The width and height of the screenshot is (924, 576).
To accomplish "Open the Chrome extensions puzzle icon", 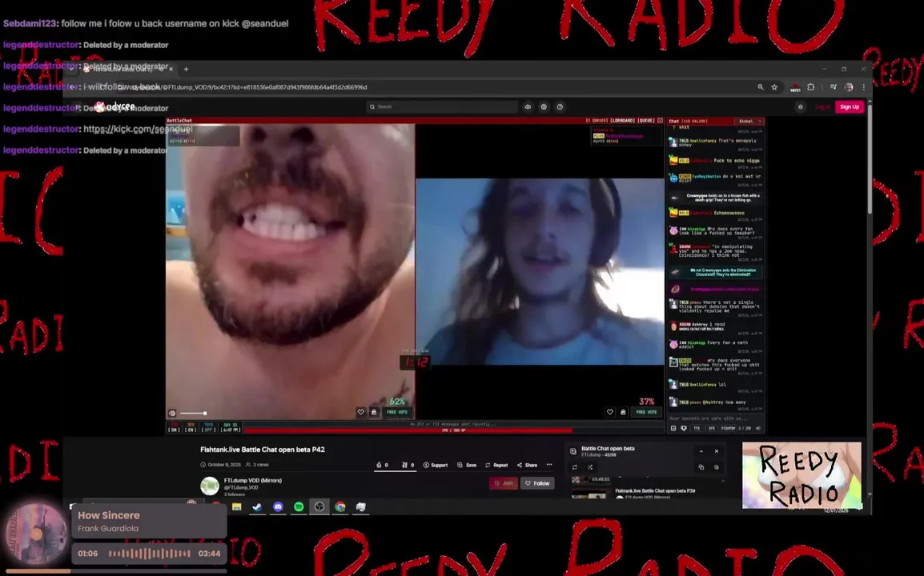I will click(811, 87).
